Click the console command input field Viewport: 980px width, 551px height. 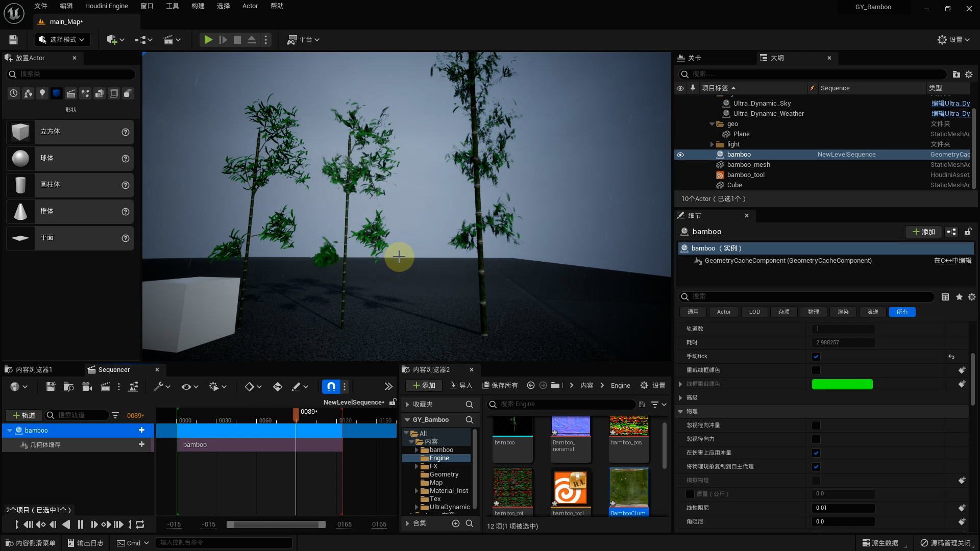225,542
